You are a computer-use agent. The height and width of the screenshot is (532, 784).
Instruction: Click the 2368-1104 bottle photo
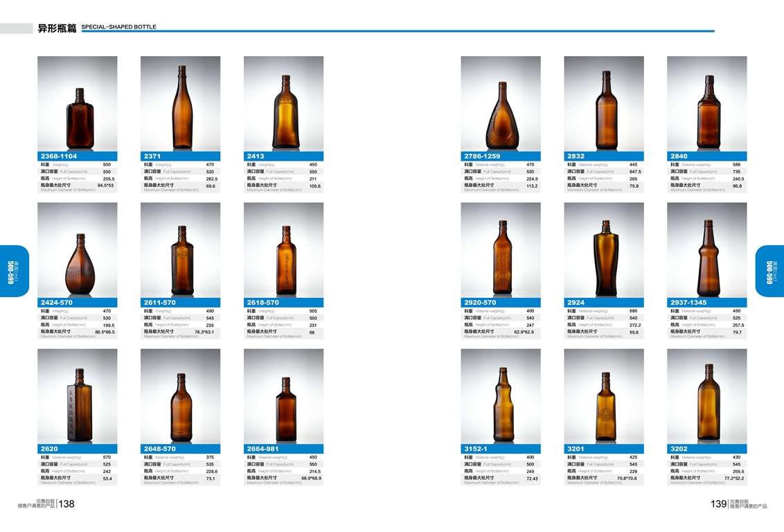[x=78, y=103]
